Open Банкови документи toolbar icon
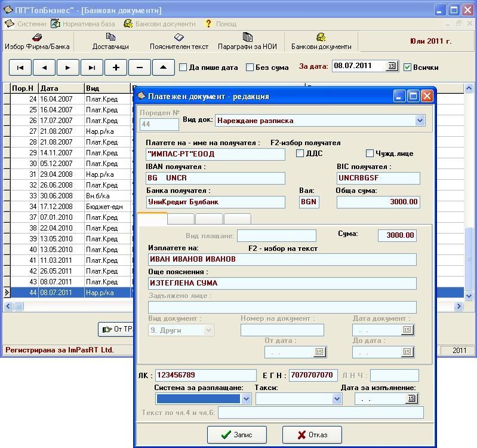Image resolution: width=477 pixels, height=448 pixels. [x=321, y=37]
